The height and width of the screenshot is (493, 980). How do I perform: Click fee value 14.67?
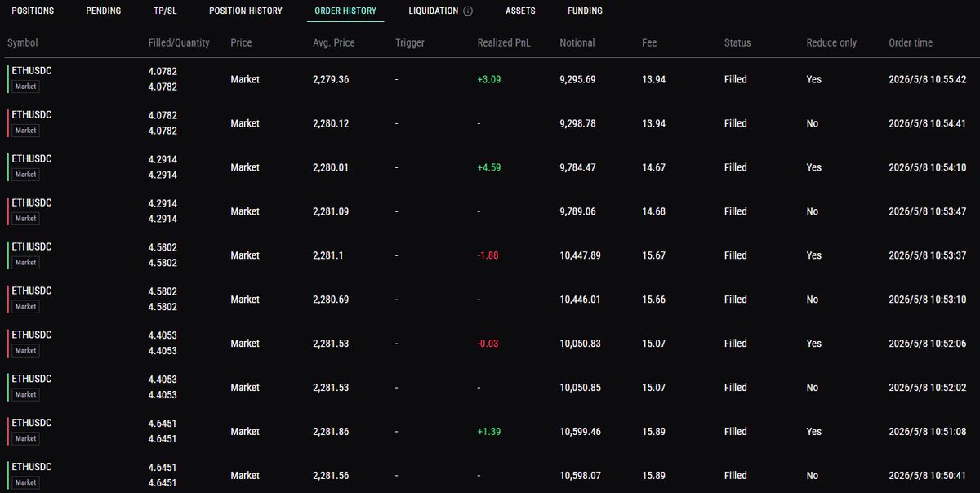[x=654, y=167]
